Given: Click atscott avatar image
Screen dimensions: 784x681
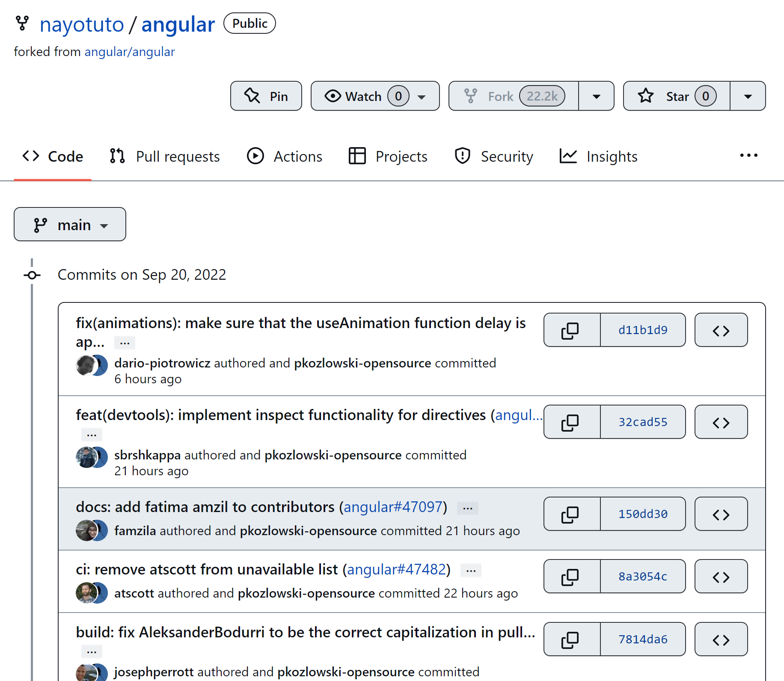Looking at the screenshot, I should pos(86,593).
